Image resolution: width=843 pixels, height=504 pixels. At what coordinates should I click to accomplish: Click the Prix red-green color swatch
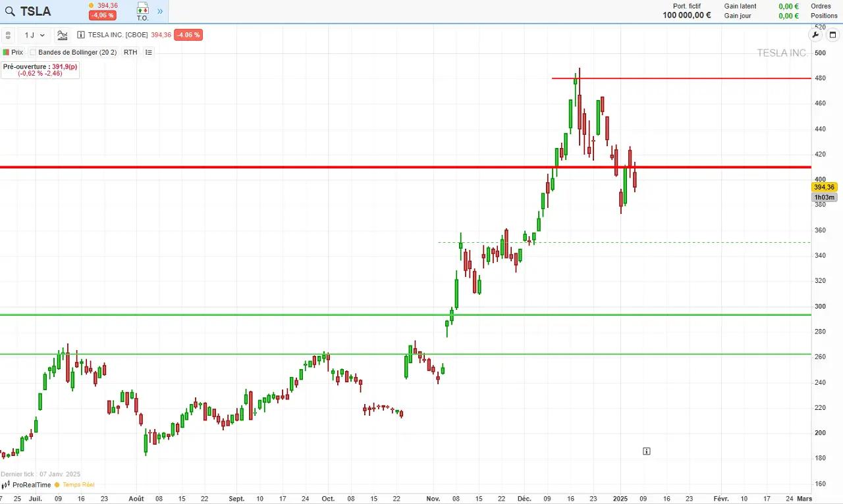click(6, 52)
